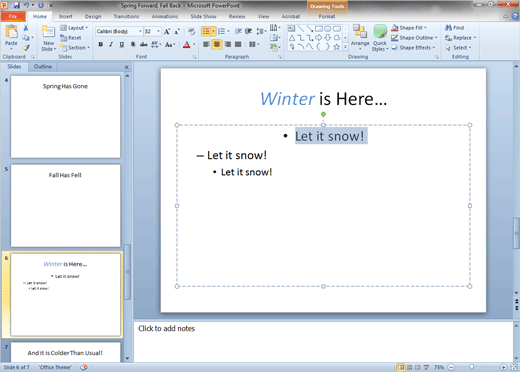Select the Oval shape in gallery
520x372 pixels.
tap(328, 29)
